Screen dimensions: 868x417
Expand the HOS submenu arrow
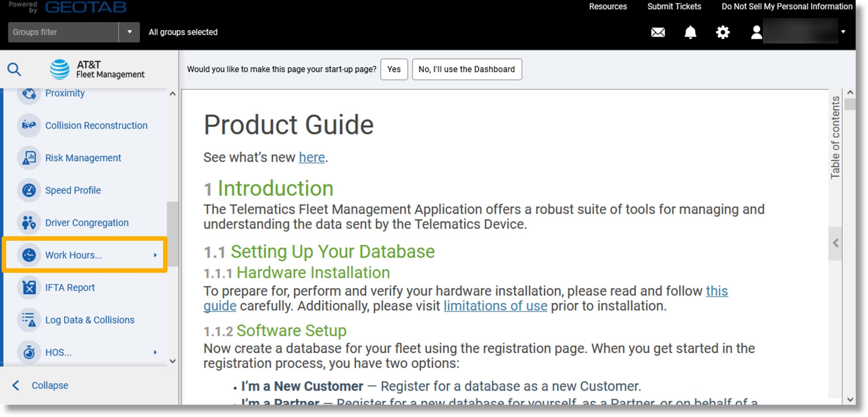click(x=155, y=353)
